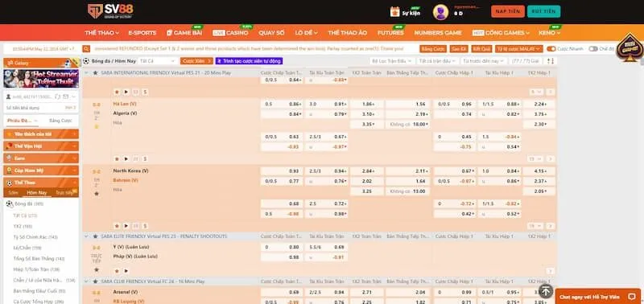Click the orange search magnifier icon

[86, 49]
